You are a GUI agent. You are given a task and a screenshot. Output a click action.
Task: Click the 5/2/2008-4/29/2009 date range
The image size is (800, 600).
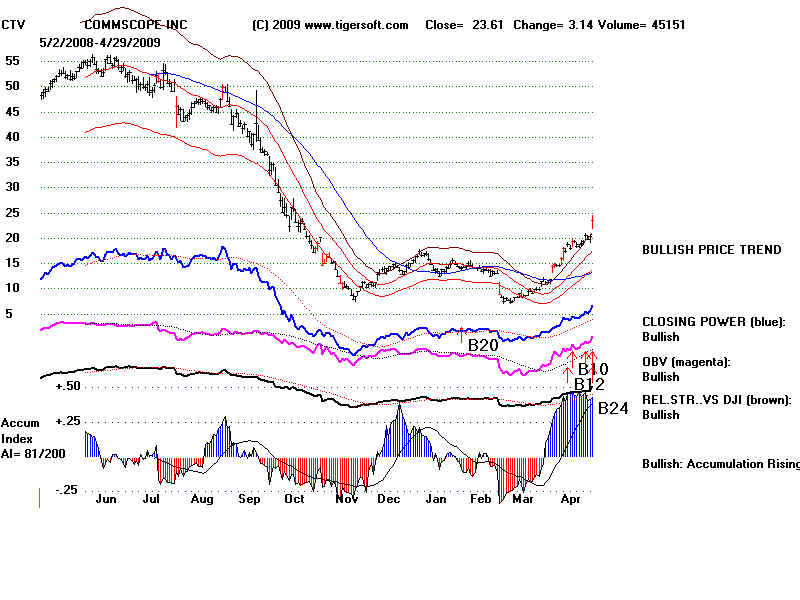[x=100, y=42]
